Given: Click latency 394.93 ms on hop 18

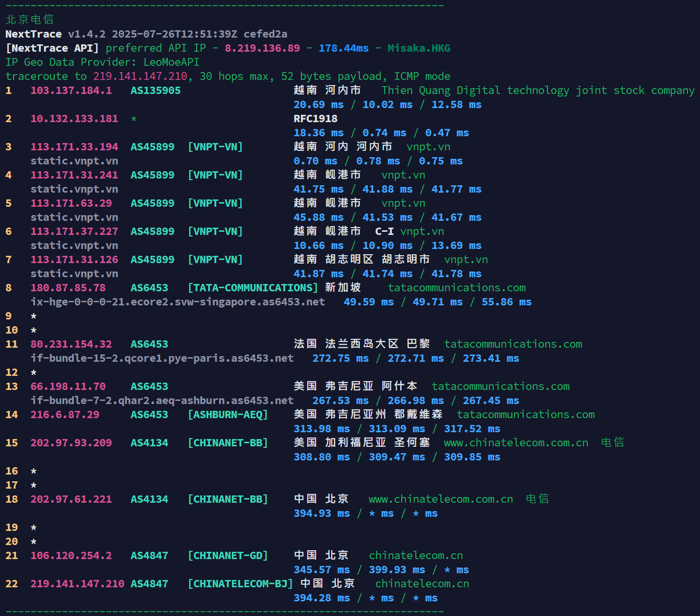Looking at the screenshot, I should point(322,513).
